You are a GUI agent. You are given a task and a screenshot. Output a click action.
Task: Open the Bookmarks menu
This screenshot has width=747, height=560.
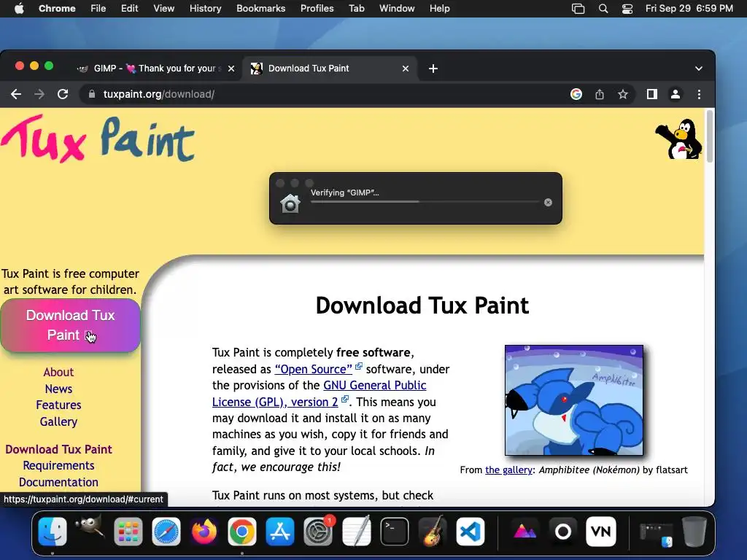point(261,9)
